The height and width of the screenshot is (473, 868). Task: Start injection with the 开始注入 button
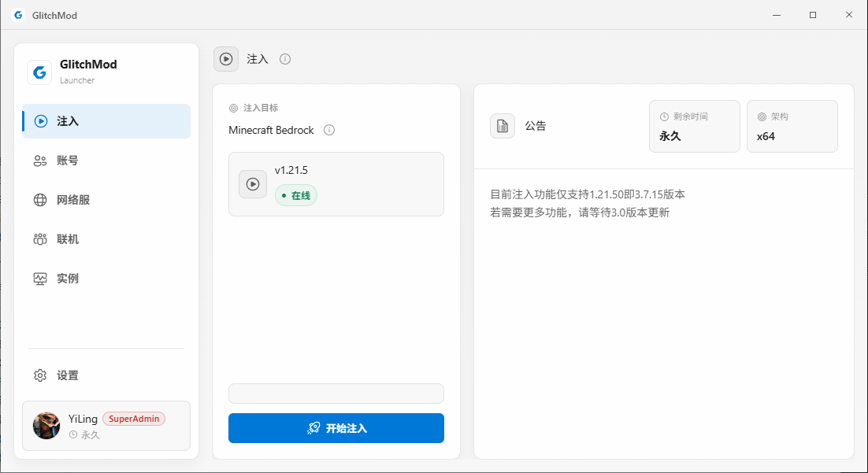coord(336,428)
